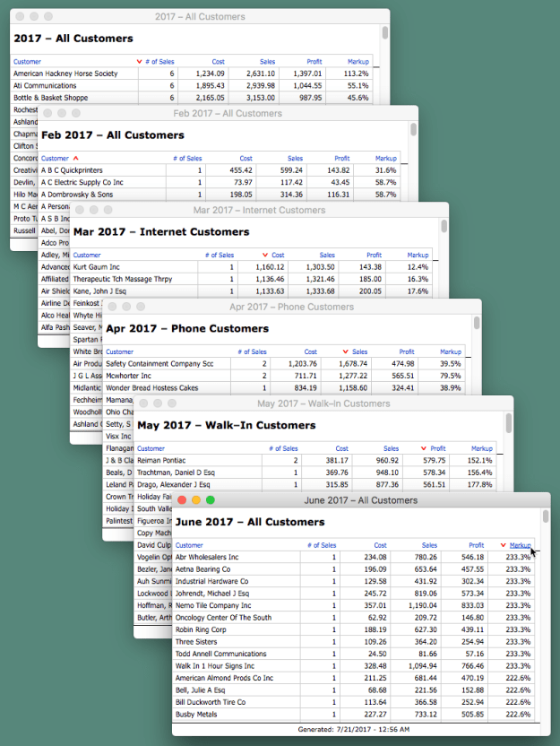Screen dimensions: 560x746
Task: Click the June 2017 window vertical scrollbar
Action: [x=546, y=516]
